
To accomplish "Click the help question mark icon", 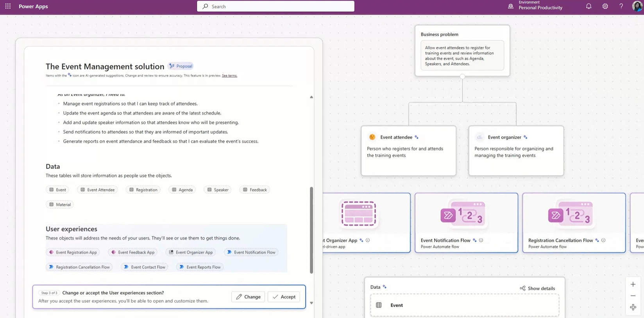I will [x=621, y=6].
